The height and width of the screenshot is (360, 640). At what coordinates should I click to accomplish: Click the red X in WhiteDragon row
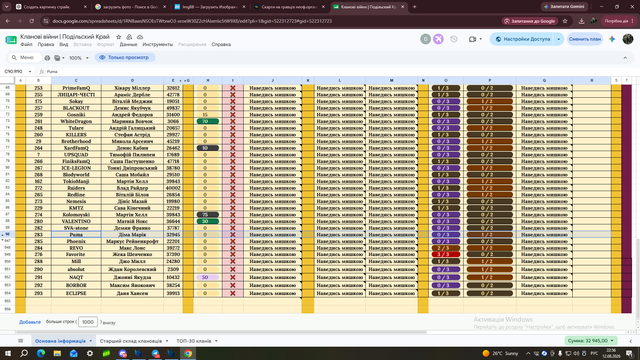(233, 121)
